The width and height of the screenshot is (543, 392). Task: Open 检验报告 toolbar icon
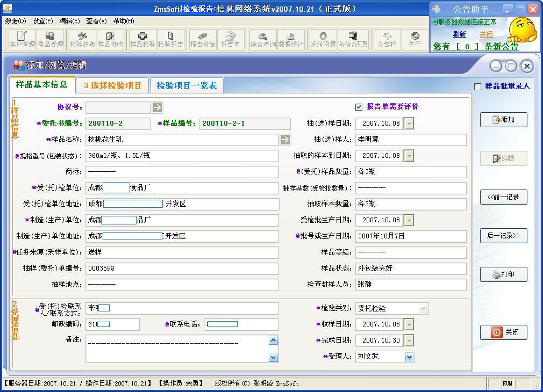[x=170, y=39]
